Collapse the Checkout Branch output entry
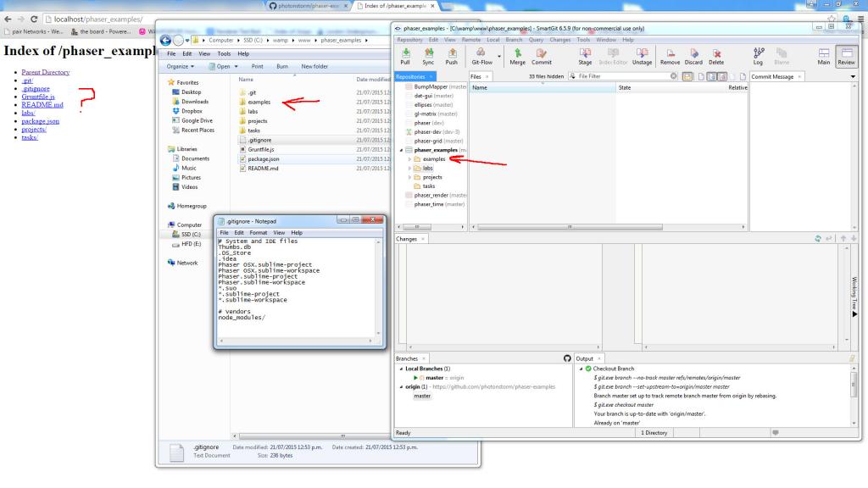Screen dimensions: 868x488 581,369
